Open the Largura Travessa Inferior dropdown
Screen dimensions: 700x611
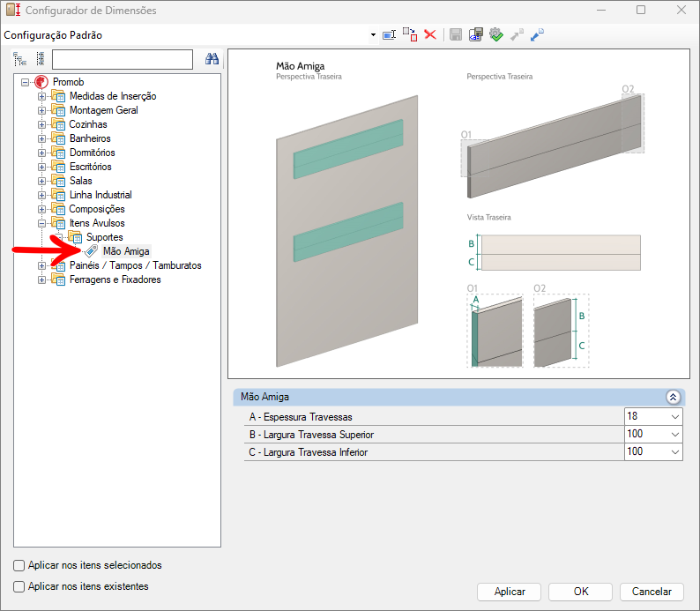[675, 451]
